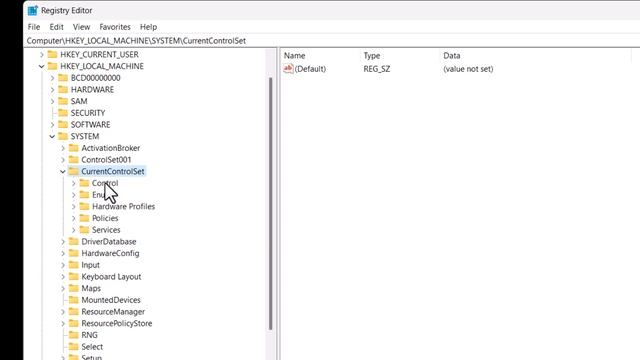
Task: Click the DriverDatabase folder icon
Action: coord(73,241)
